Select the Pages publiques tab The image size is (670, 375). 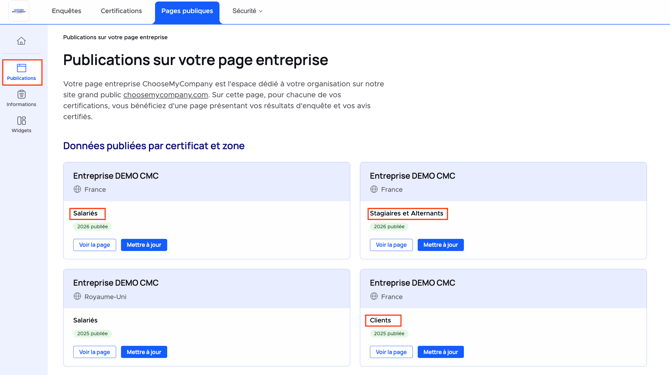coord(187,12)
